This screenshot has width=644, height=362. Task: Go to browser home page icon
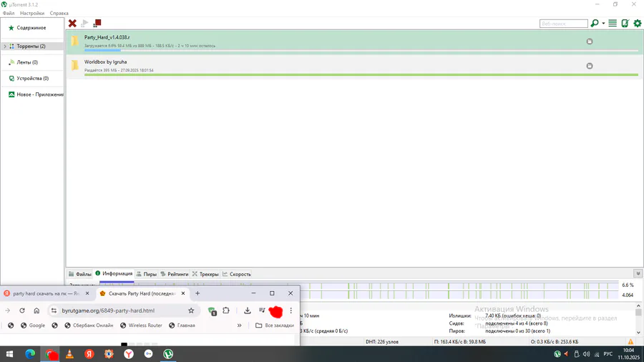click(x=36, y=310)
